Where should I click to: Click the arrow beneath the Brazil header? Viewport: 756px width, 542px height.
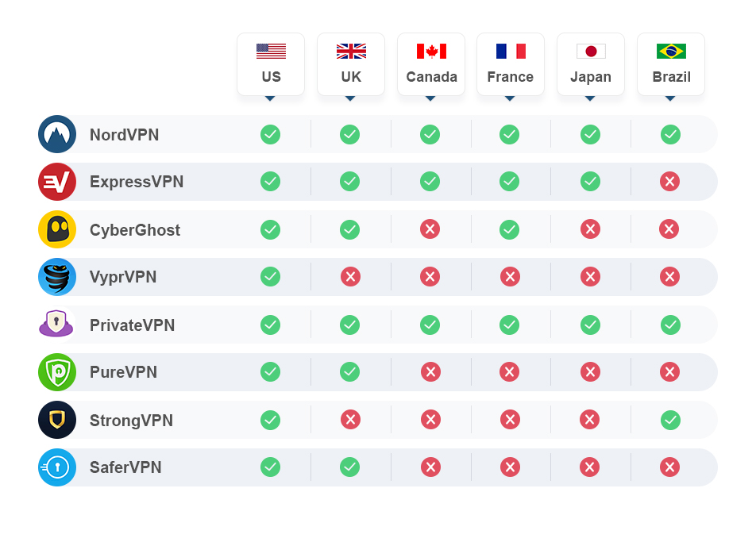point(670,98)
